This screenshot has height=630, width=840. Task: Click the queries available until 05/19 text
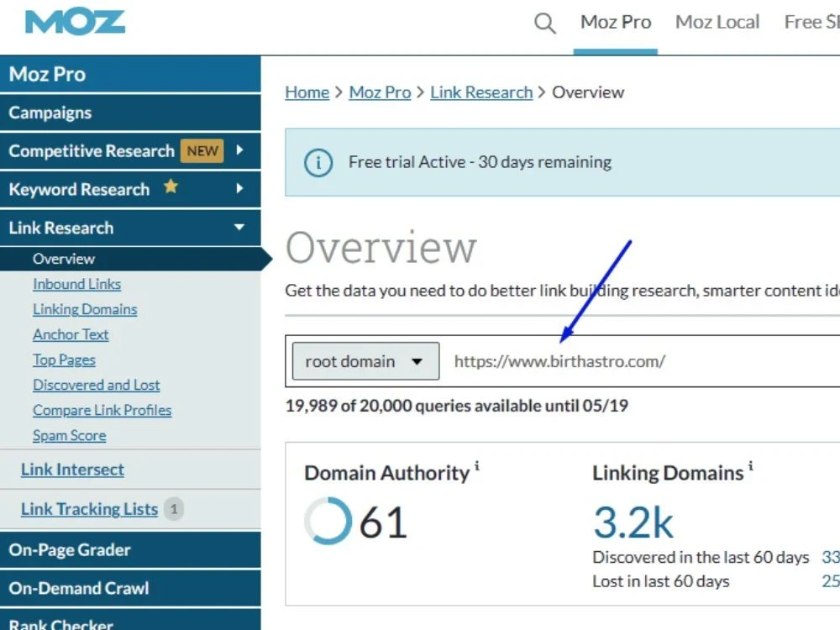click(x=456, y=406)
